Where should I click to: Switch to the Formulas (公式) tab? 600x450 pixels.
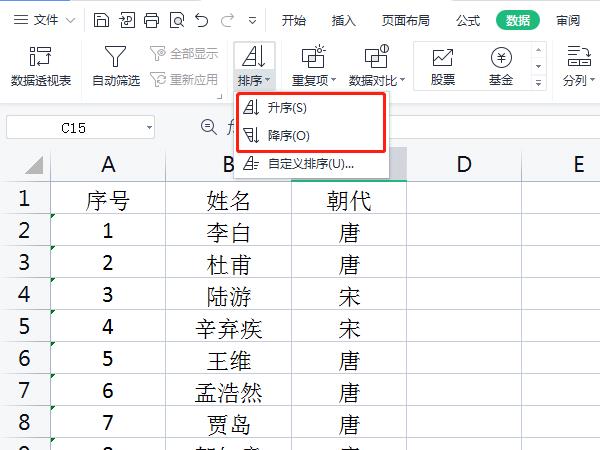coord(467,20)
